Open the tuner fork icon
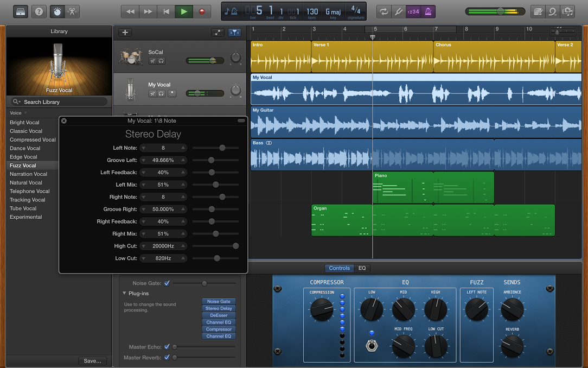Viewport: 588px width, 368px height. [399, 11]
